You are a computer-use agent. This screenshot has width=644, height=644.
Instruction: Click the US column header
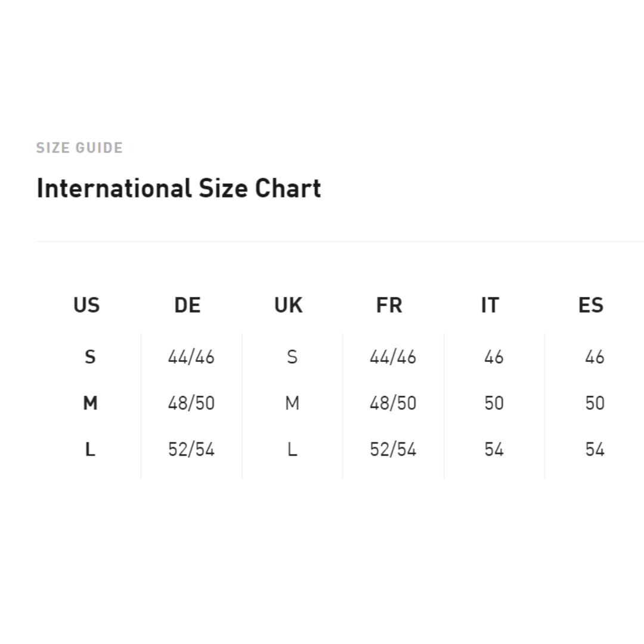[86, 305]
